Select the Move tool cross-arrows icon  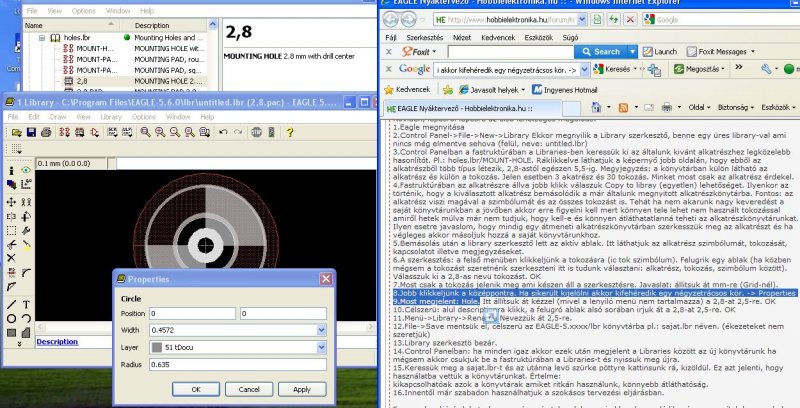coord(11,202)
